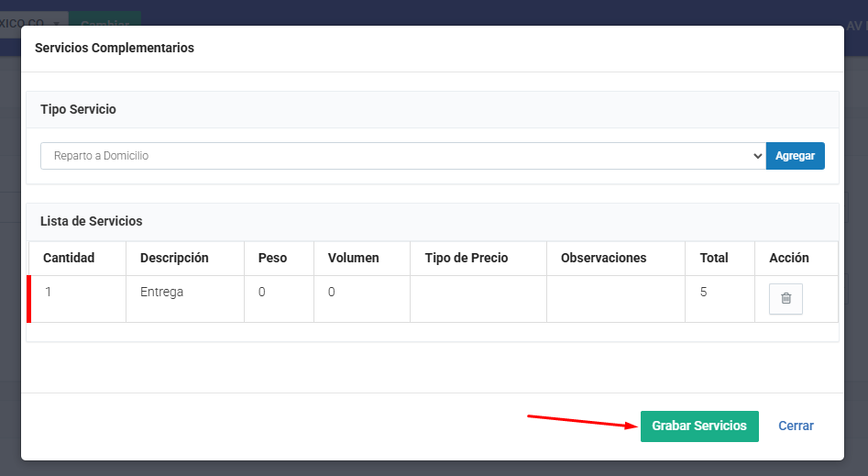The width and height of the screenshot is (868, 476).
Task: Choose the Tipo de Precio column header
Action: click(x=467, y=258)
